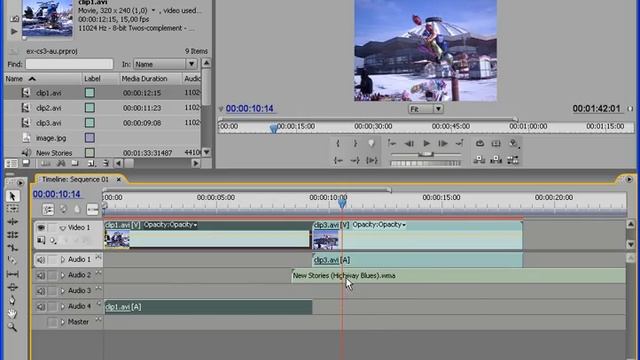Click the Trim monitor button
Image resolution: width=640 pixels, height=360 pixels.
click(x=513, y=160)
